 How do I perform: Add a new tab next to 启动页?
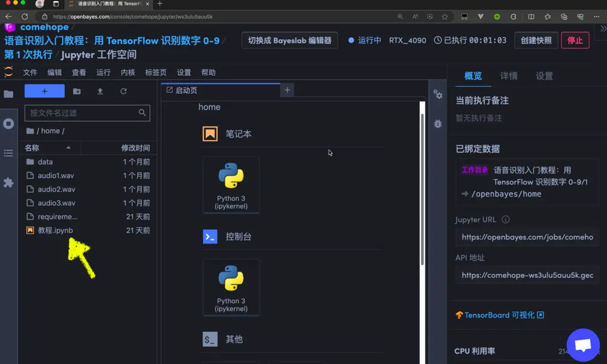tap(287, 90)
